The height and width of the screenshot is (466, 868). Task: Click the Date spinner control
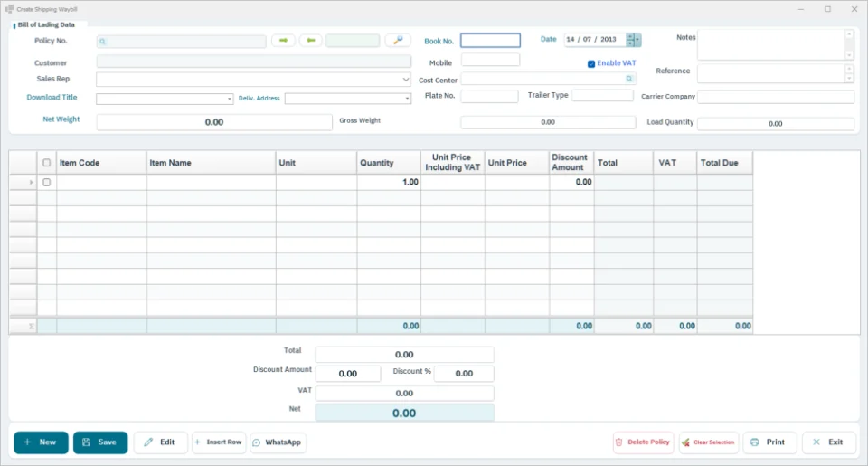point(630,39)
